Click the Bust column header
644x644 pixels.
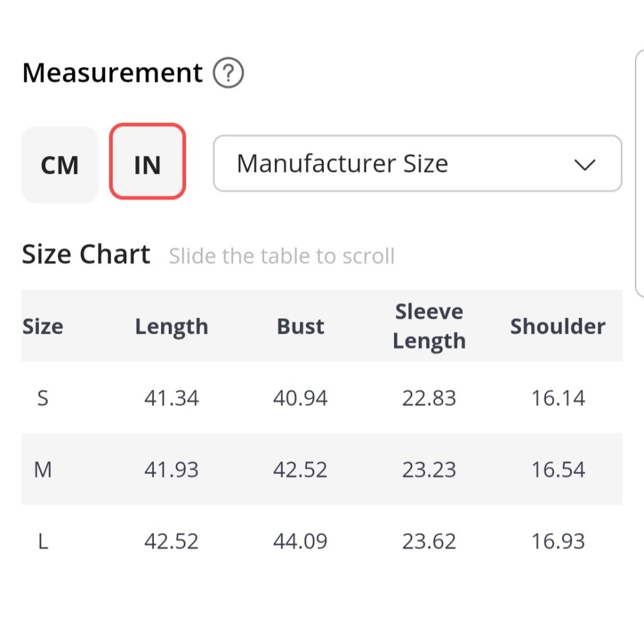(x=300, y=326)
